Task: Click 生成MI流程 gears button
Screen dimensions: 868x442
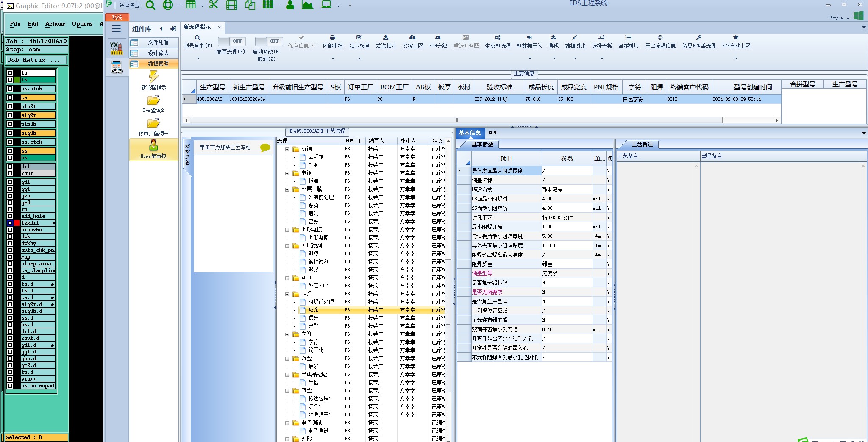Action: (x=498, y=42)
